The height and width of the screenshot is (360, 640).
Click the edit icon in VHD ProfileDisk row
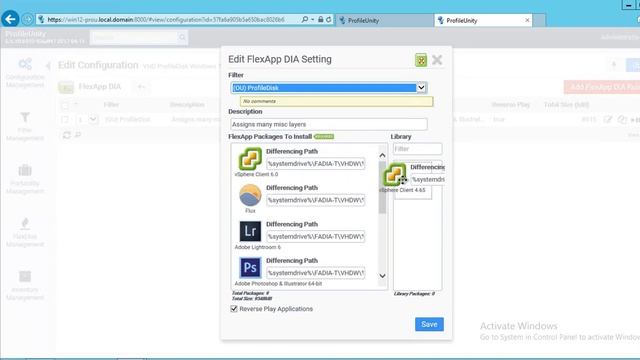[608, 120]
